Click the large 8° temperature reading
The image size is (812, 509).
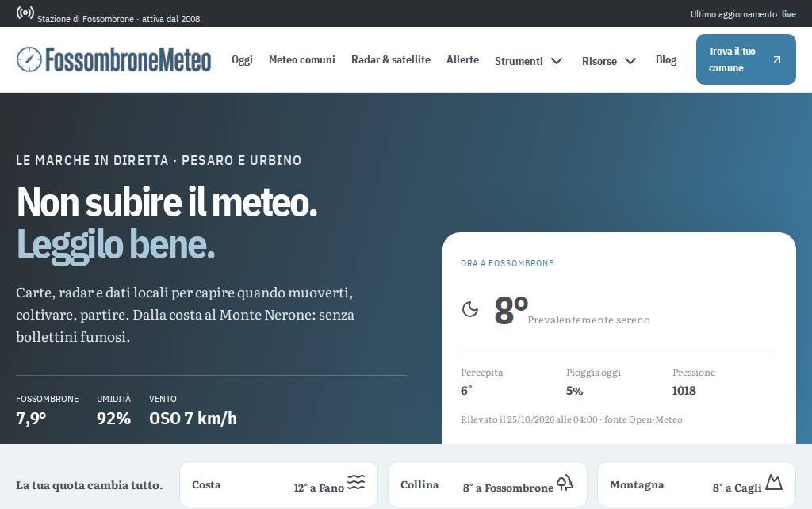coord(511,310)
